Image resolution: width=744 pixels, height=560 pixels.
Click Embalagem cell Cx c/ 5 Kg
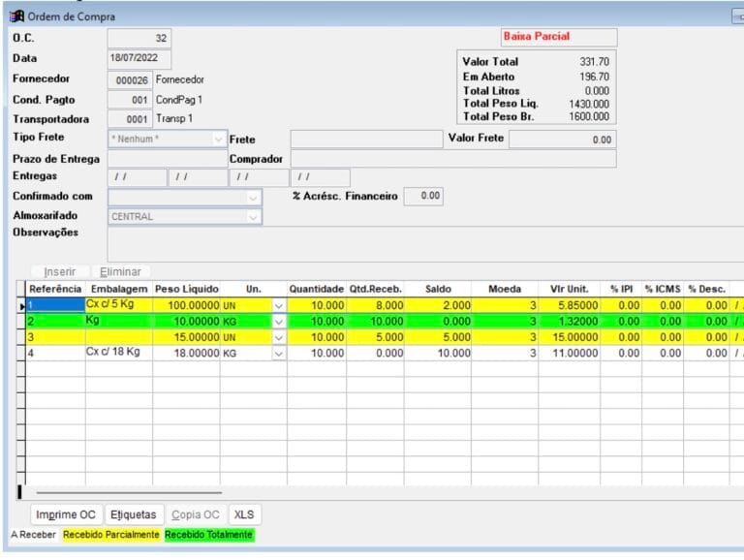(119, 305)
